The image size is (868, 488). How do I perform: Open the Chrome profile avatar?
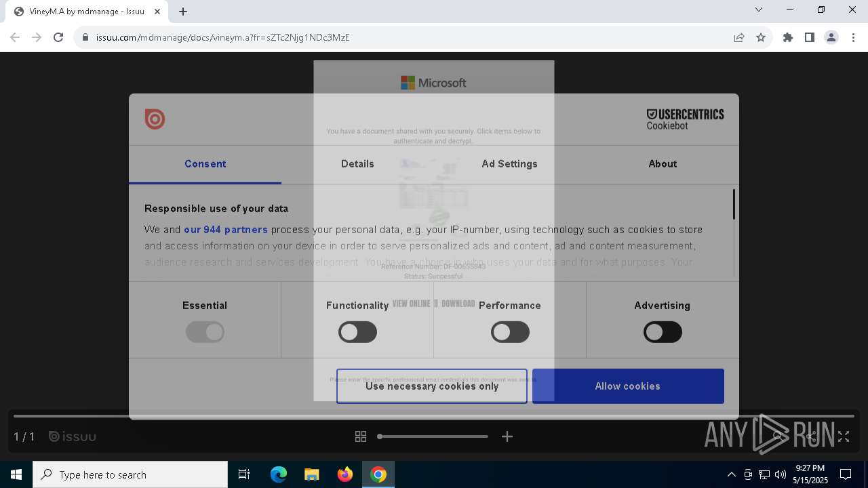point(831,37)
